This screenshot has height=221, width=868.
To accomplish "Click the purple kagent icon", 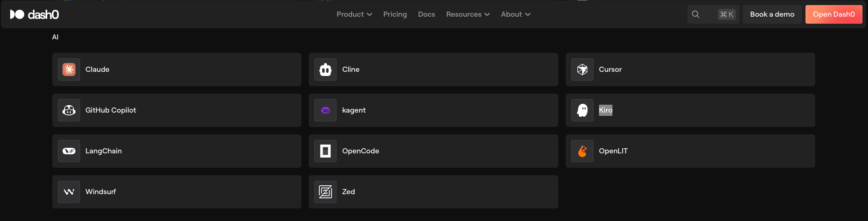I will coord(325,110).
